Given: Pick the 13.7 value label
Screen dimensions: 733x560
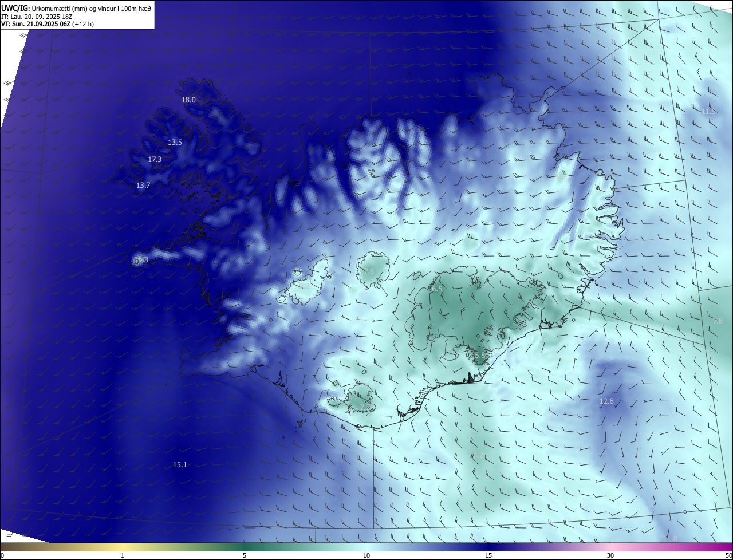Looking at the screenshot, I should [143, 185].
